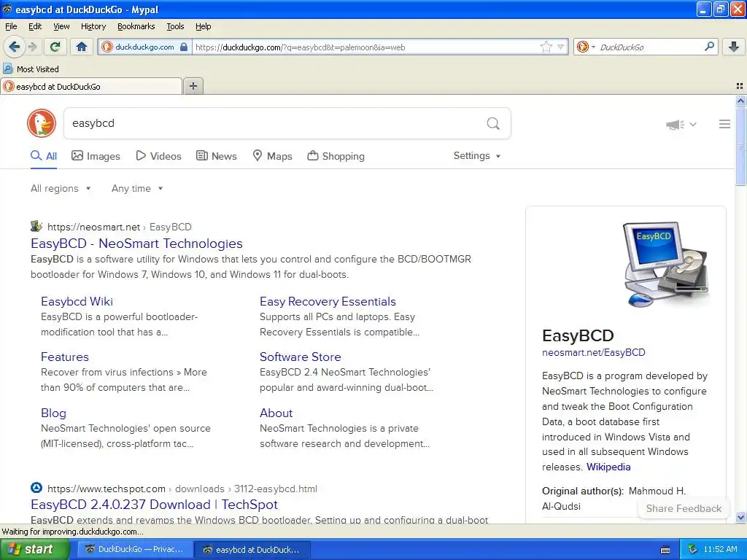Open the search engine selector dropdown
This screenshot has height=560, width=747.
[586, 47]
